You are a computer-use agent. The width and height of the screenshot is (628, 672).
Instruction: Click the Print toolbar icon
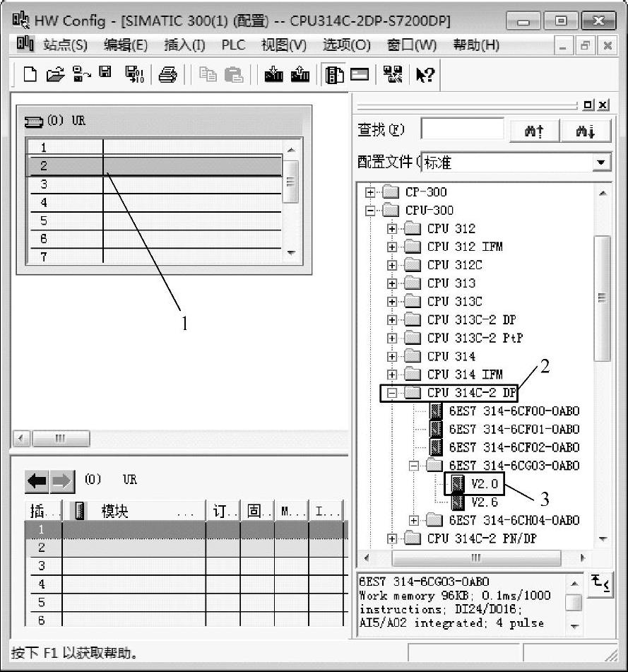[x=167, y=75]
